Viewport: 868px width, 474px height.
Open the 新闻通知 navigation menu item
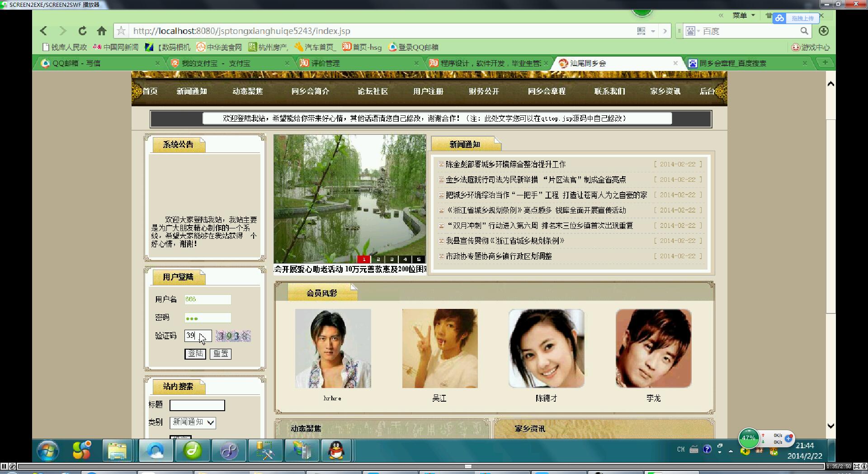(x=192, y=91)
